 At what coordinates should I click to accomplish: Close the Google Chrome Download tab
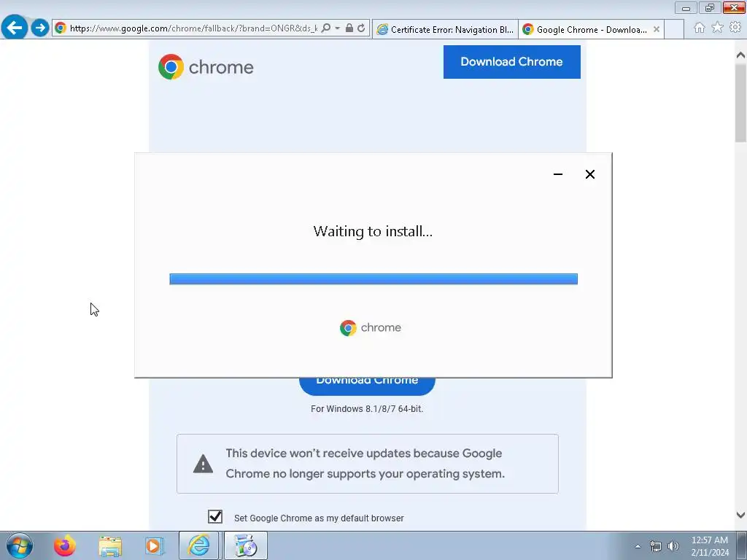coord(657,29)
